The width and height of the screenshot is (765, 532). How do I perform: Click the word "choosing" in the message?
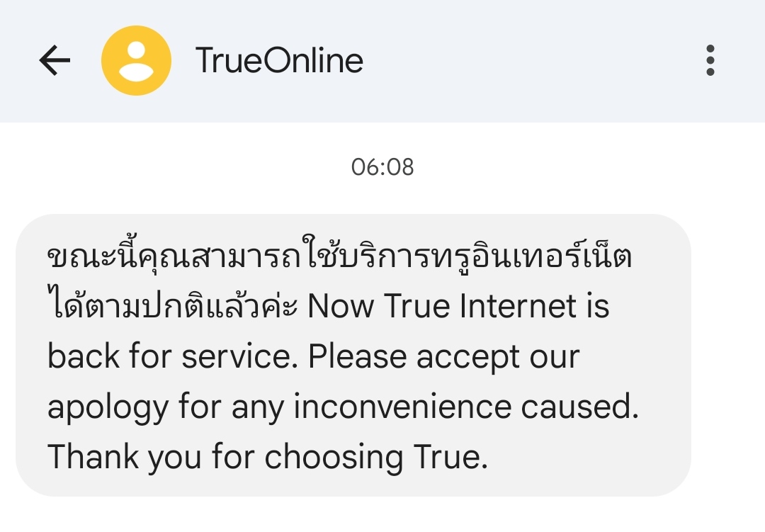pyautogui.click(x=334, y=458)
